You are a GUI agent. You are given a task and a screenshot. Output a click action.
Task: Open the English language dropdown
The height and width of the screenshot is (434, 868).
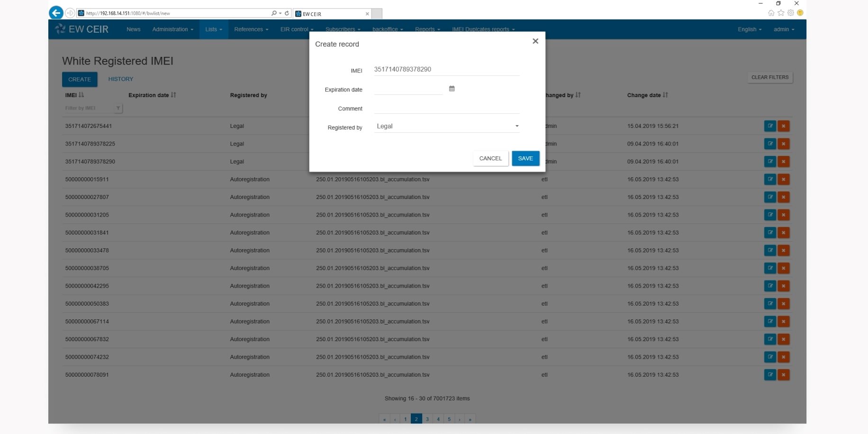click(x=749, y=29)
